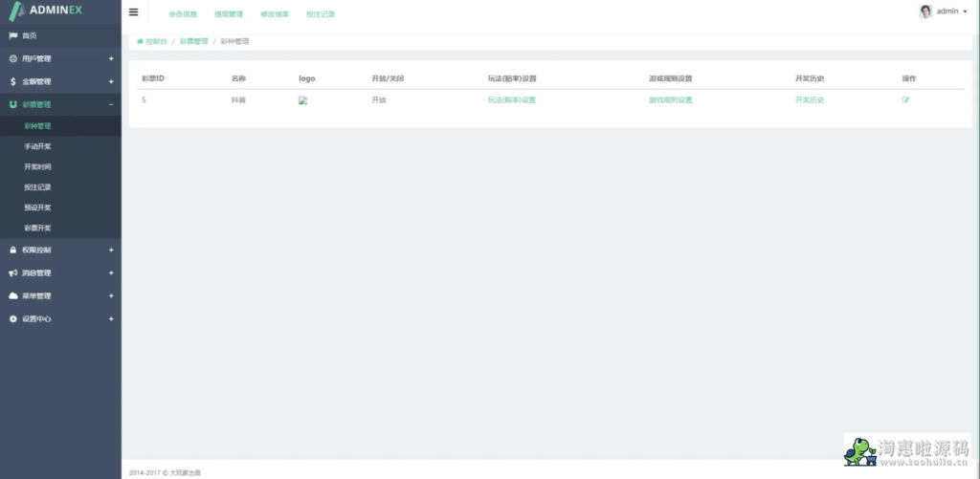Image resolution: width=980 pixels, height=479 pixels.
Task: Open 首页 from the sidebar
Action: 29,35
